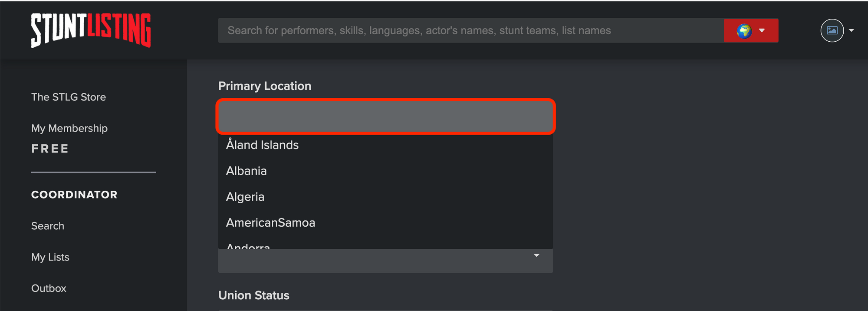
Task: Expand the red region dropdown arrow
Action: [x=762, y=30]
